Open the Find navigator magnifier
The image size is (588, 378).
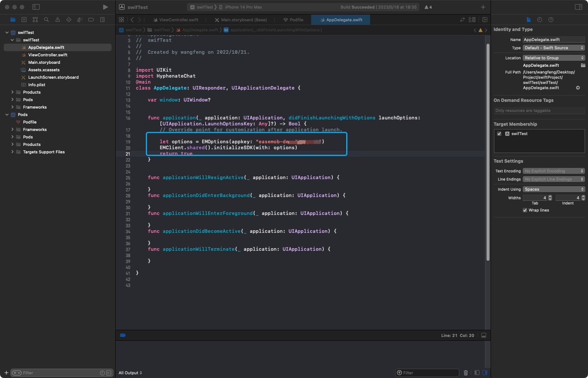46,20
